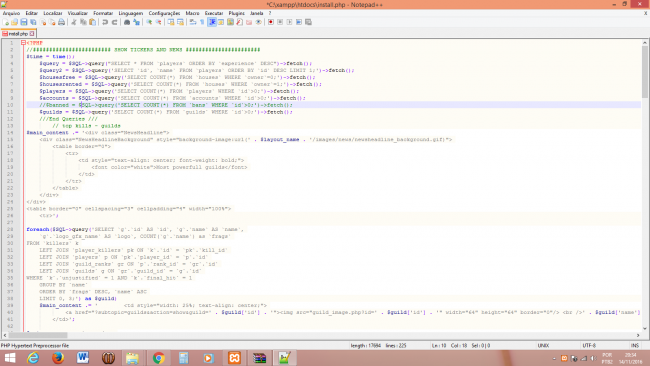
Task: Play back the recorded macro
Action: coord(289,22)
